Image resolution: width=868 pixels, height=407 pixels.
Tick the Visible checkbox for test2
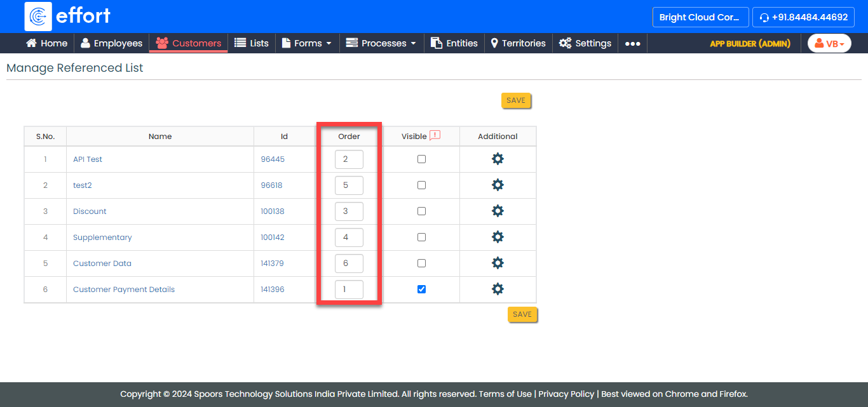pos(421,185)
